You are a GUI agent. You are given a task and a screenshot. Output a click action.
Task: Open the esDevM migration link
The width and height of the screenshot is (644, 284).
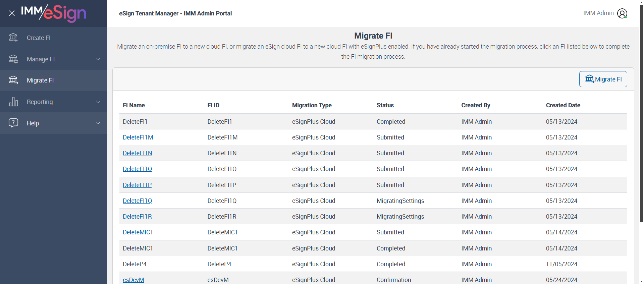[133, 280]
